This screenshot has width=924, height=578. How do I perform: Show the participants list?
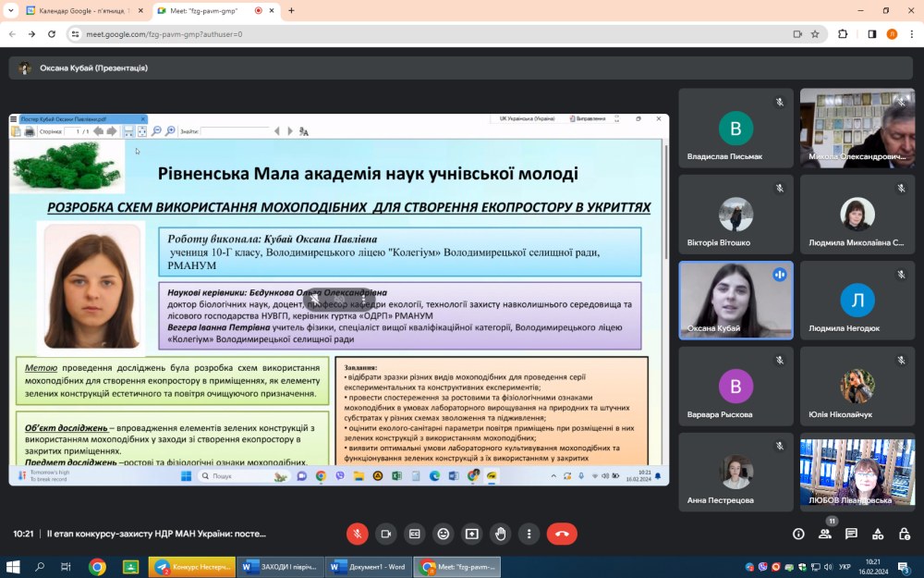[824, 534]
